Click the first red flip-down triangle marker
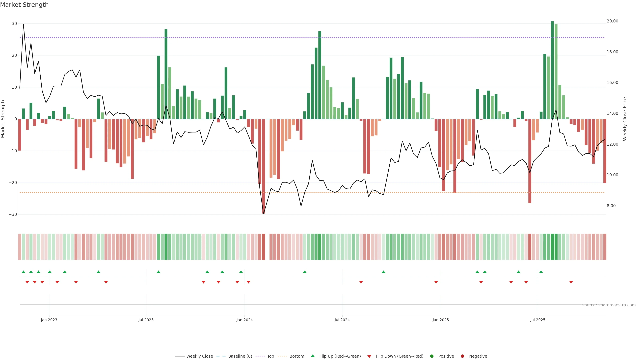The height and width of the screenshot is (362, 644). (x=27, y=282)
